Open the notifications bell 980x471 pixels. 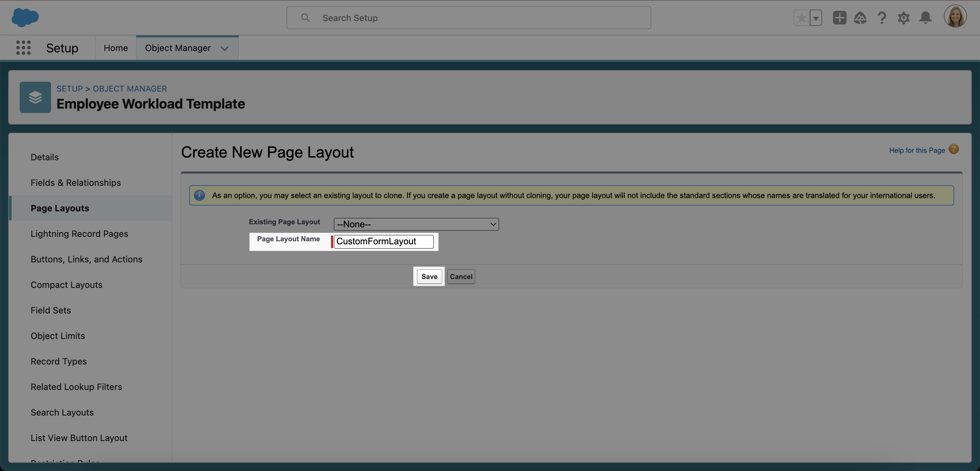[925, 18]
